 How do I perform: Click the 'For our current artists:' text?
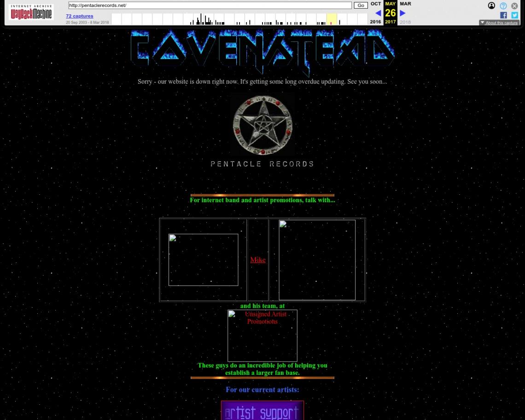coord(262,390)
